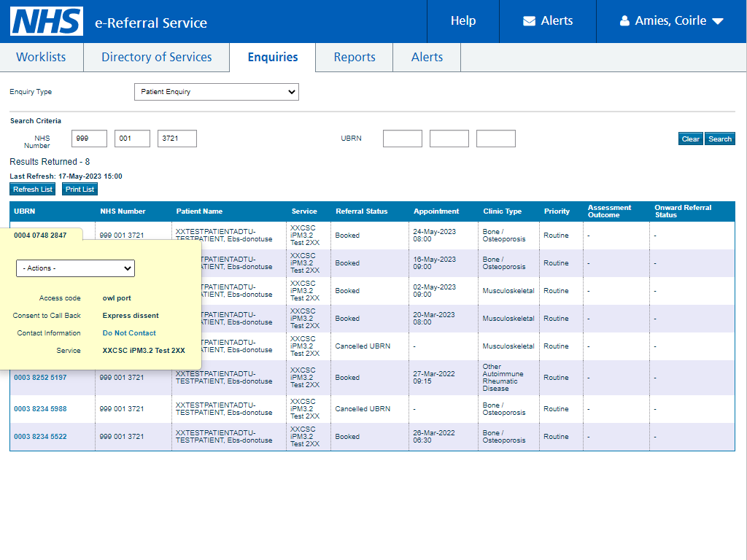Click appointment '20-Mar-2023 08:00'
747x560 pixels.
(x=434, y=318)
